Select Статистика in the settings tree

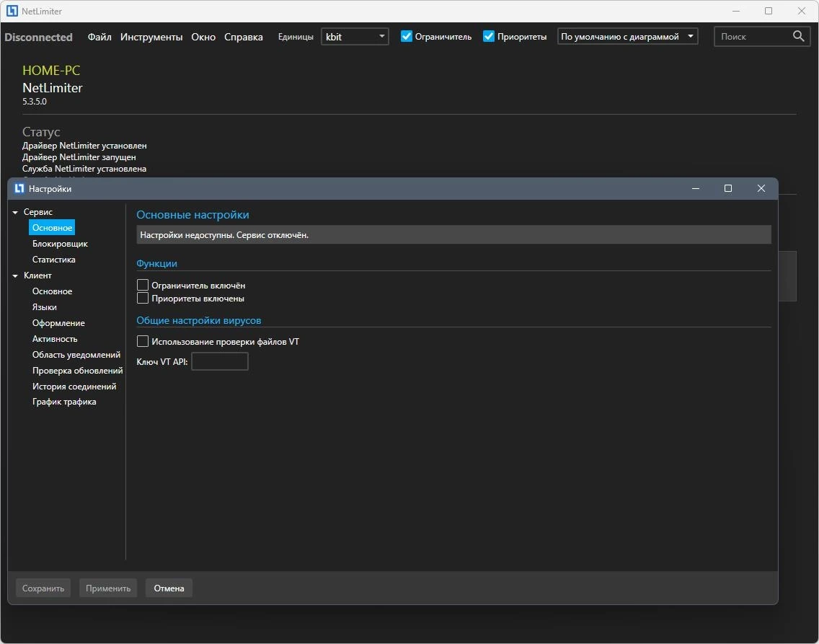(x=54, y=260)
